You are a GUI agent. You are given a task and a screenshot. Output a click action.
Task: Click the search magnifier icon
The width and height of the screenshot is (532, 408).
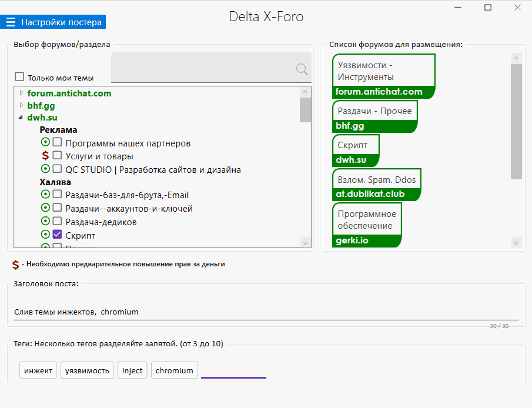coord(302,69)
